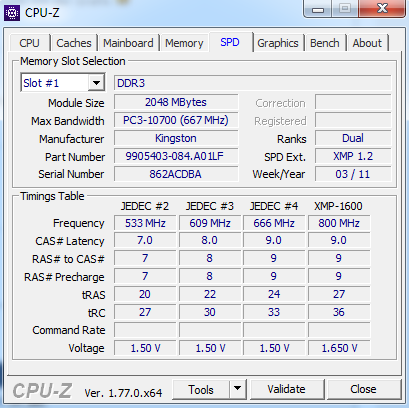Click the 533 MHz frequency cell
409x408 pixels.
tap(145, 223)
